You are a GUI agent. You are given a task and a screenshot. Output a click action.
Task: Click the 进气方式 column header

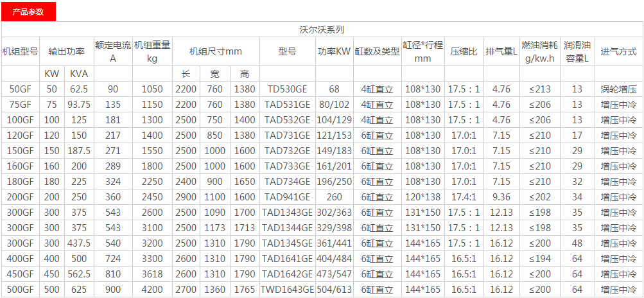click(x=618, y=52)
